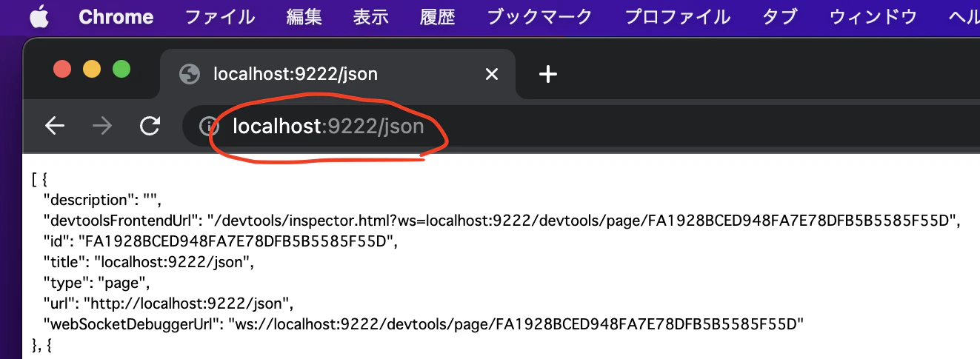Open the ファイル menu
Viewport: 980px width, 359px height.
[219, 17]
